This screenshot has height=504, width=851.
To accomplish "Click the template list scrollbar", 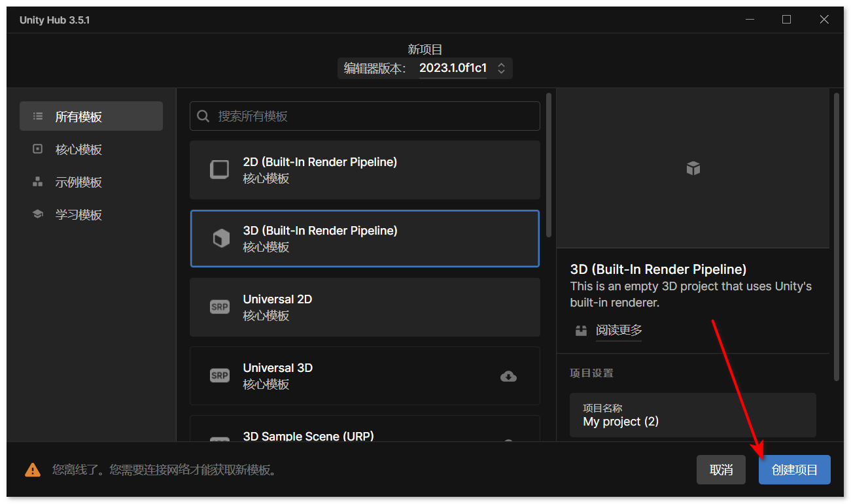I will [x=549, y=165].
